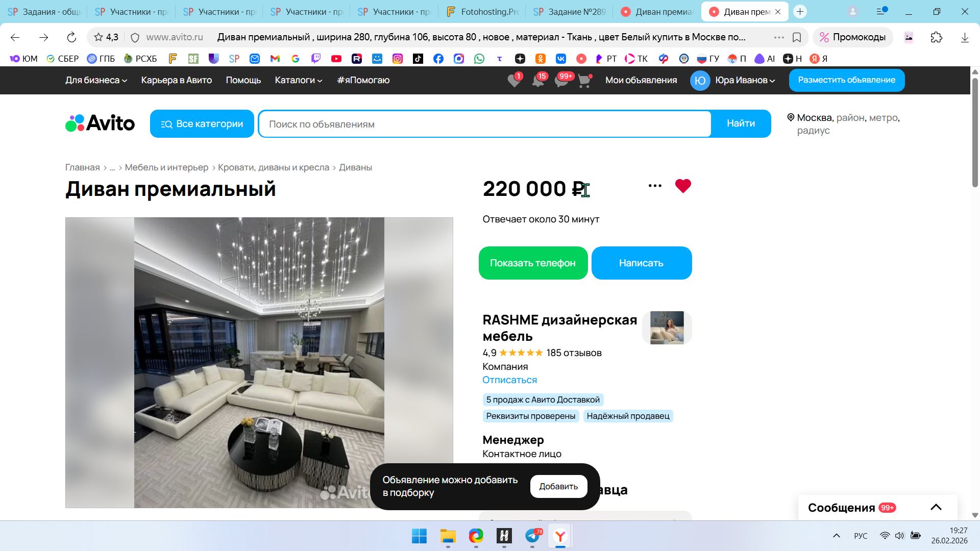Open the shopping cart icon
This screenshot has height=551, width=980.
click(584, 81)
